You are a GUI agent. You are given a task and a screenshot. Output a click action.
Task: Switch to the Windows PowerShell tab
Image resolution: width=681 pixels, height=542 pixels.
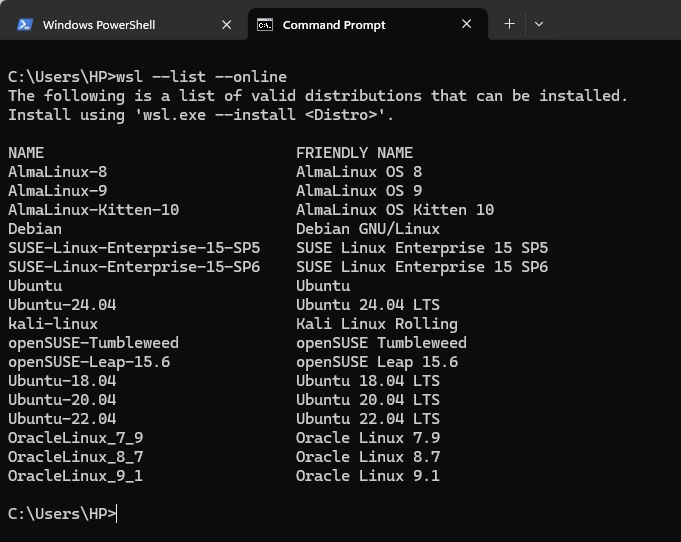[124, 24]
